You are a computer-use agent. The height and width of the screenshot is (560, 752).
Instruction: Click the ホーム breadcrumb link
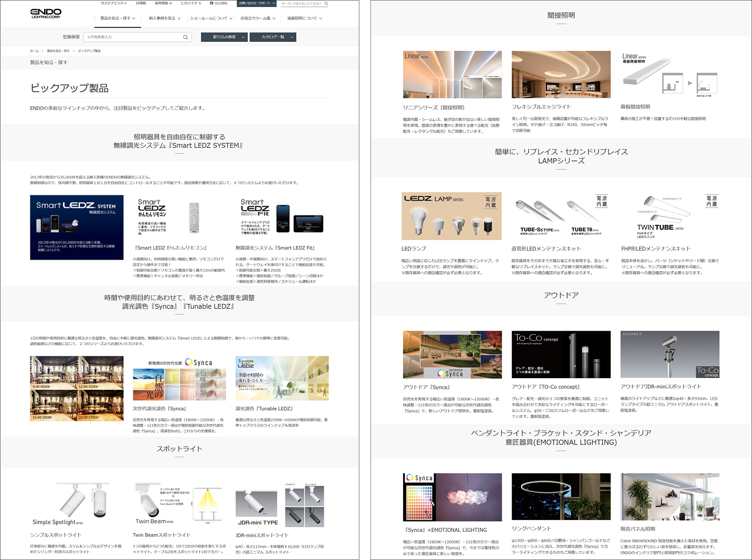(34, 51)
